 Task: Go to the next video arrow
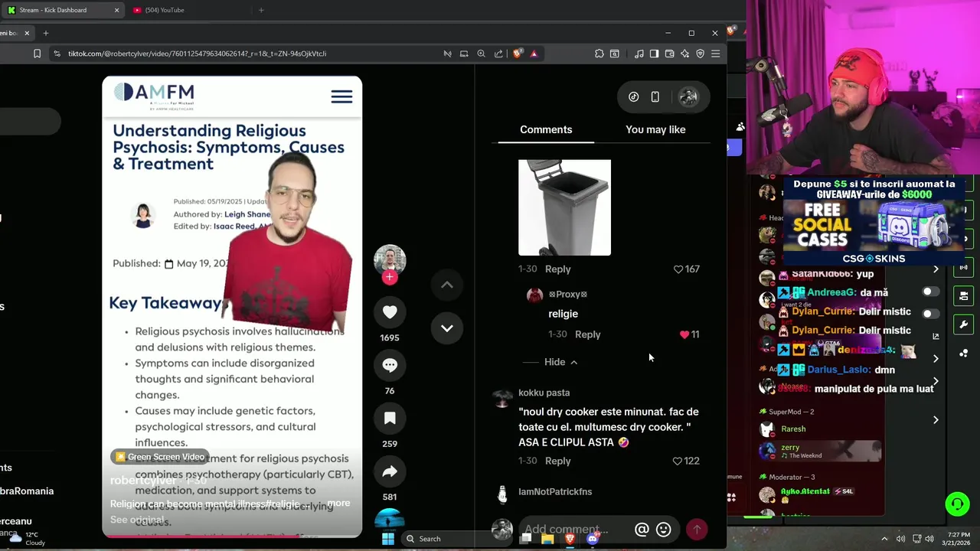click(447, 328)
